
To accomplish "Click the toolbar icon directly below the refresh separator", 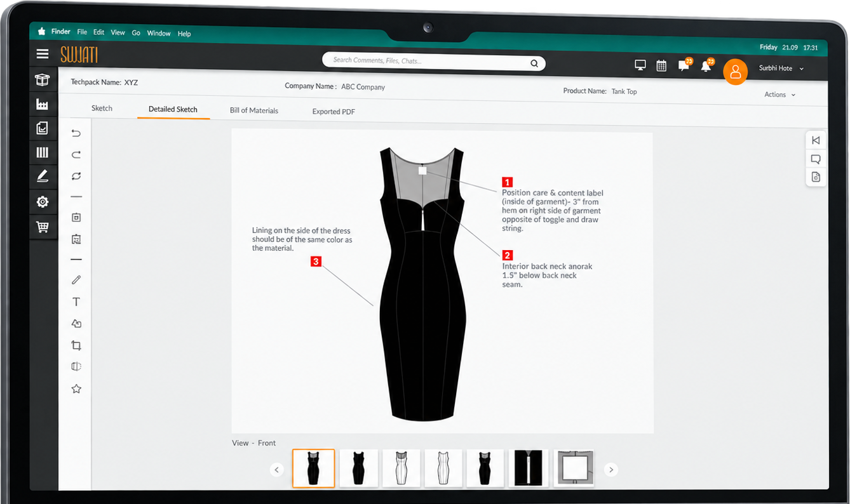I will (76, 218).
